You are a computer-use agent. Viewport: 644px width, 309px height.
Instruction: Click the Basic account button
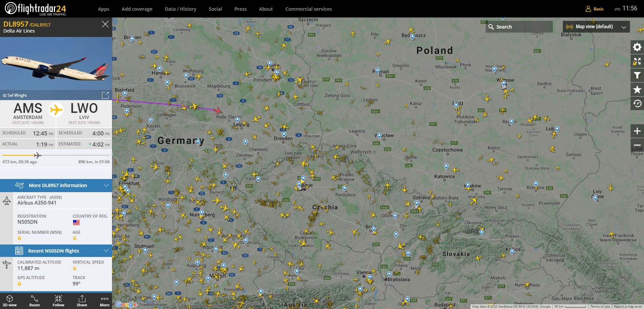[x=595, y=9]
